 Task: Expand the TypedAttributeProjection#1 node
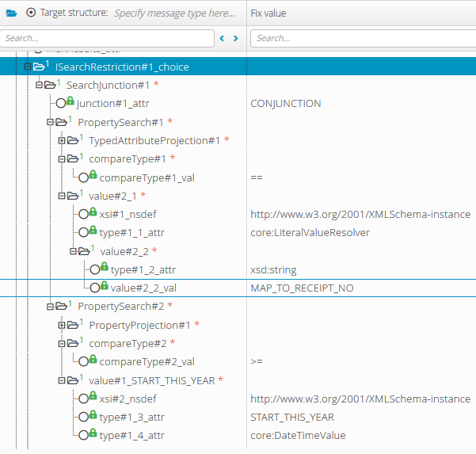(62, 140)
